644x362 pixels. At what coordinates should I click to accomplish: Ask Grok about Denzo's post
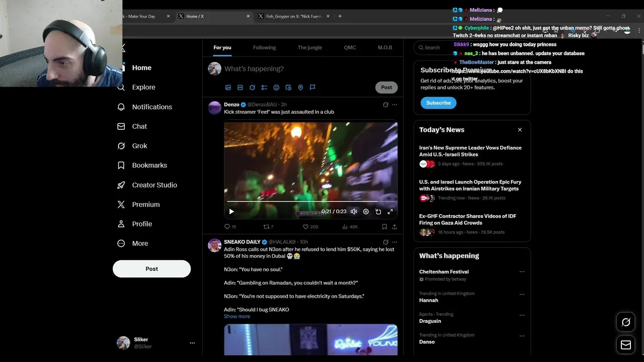click(x=385, y=105)
